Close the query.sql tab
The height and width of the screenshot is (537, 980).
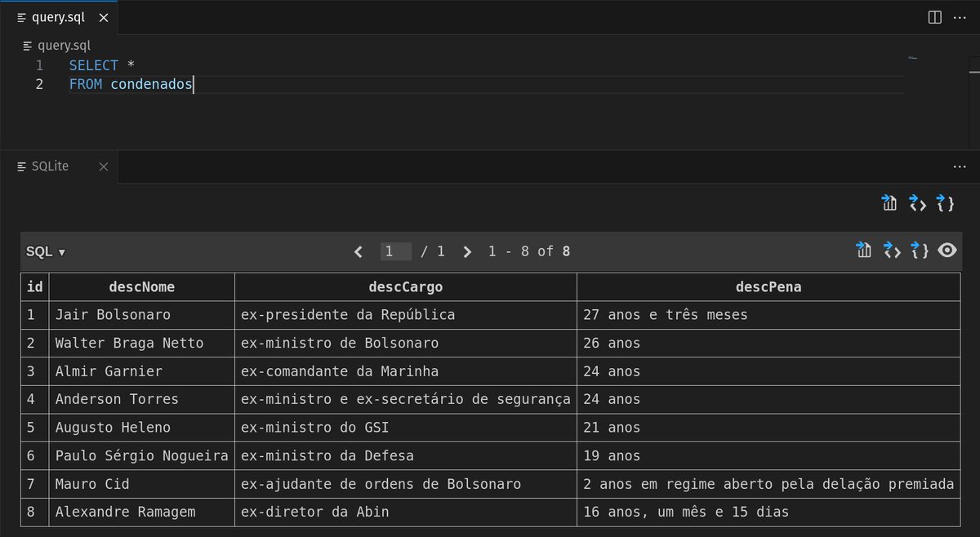pyautogui.click(x=102, y=16)
